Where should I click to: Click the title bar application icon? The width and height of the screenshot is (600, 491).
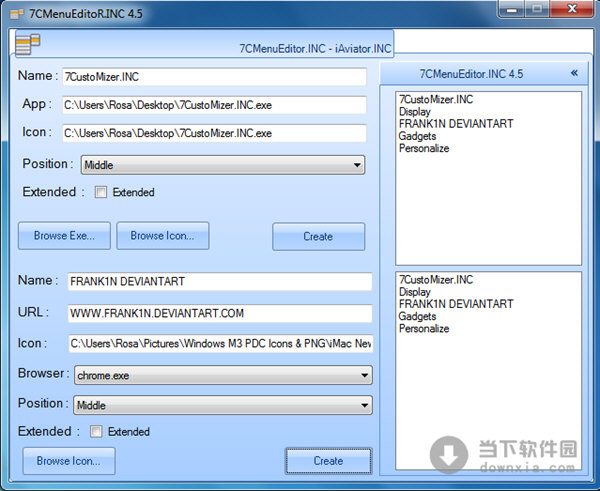point(17,14)
